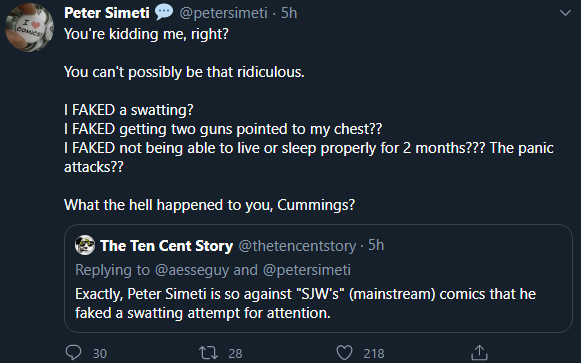Image resolution: width=581 pixels, height=363 pixels.
Task: Open the @petersimeti handle next to author name
Action: tap(223, 13)
